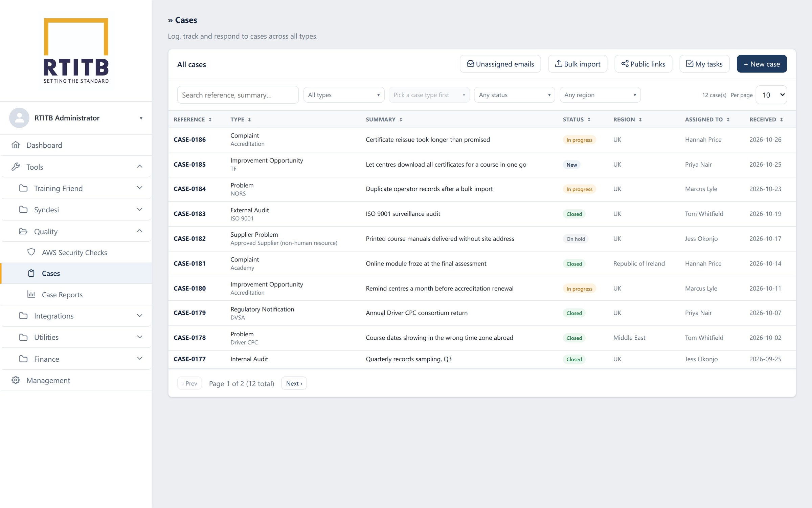Open Public links
The height and width of the screenshot is (508, 812).
(643, 64)
